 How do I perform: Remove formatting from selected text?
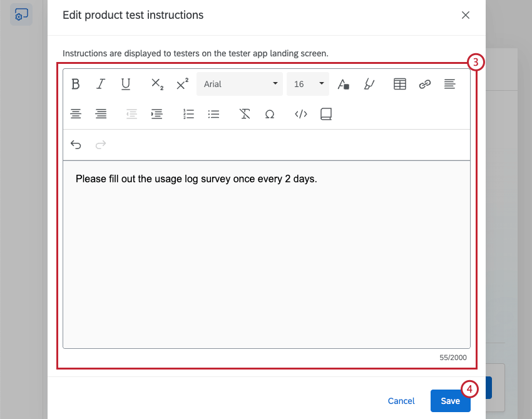[245, 114]
